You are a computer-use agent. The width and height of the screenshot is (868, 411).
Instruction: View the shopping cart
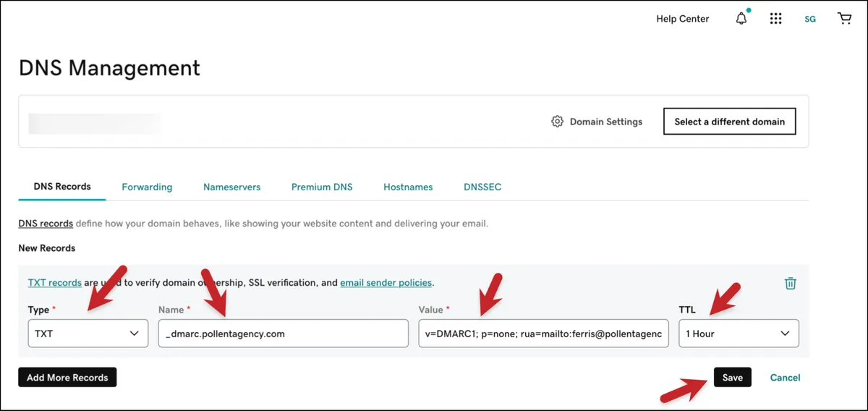click(x=844, y=19)
